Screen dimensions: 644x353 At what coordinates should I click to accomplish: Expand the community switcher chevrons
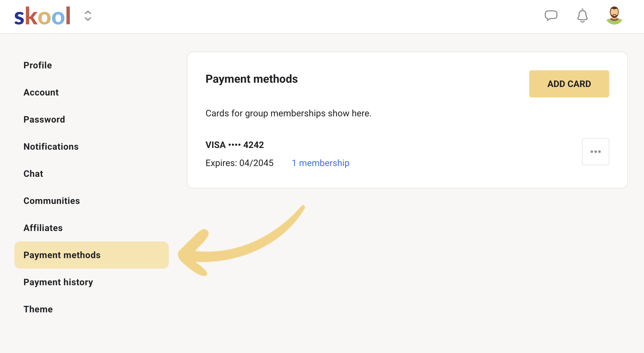88,16
